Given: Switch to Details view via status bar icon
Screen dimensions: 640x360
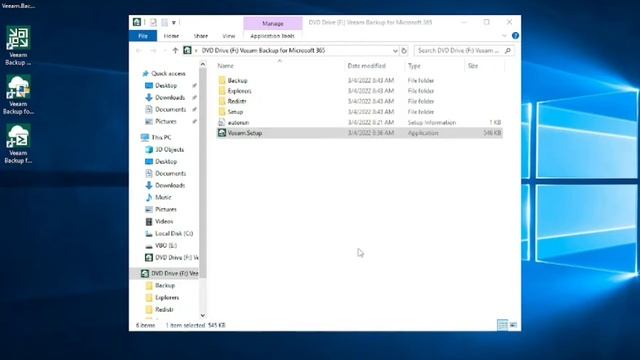Looking at the screenshot, I should tap(502, 325).
